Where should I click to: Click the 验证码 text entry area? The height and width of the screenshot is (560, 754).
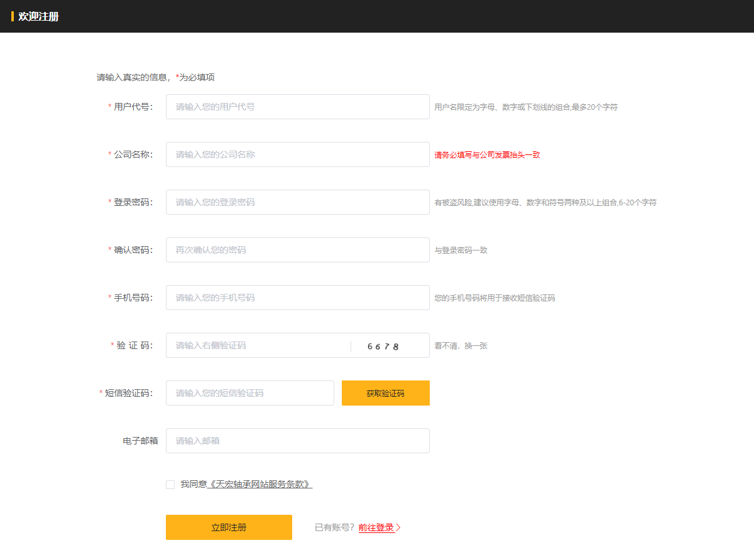258,345
